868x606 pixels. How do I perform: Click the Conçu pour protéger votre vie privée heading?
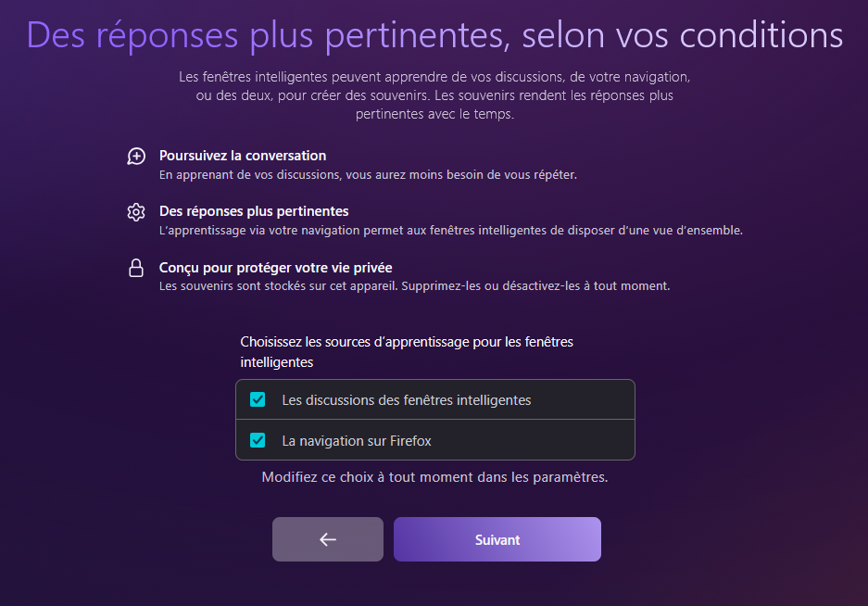(276, 268)
